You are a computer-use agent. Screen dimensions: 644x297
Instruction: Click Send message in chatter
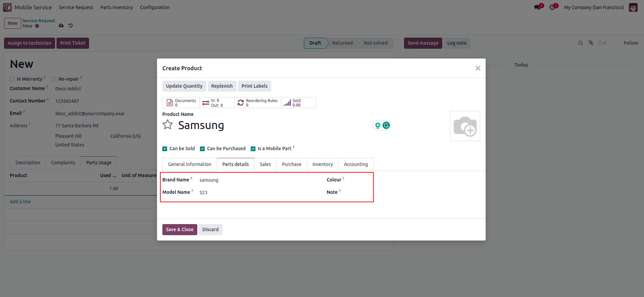tap(423, 43)
